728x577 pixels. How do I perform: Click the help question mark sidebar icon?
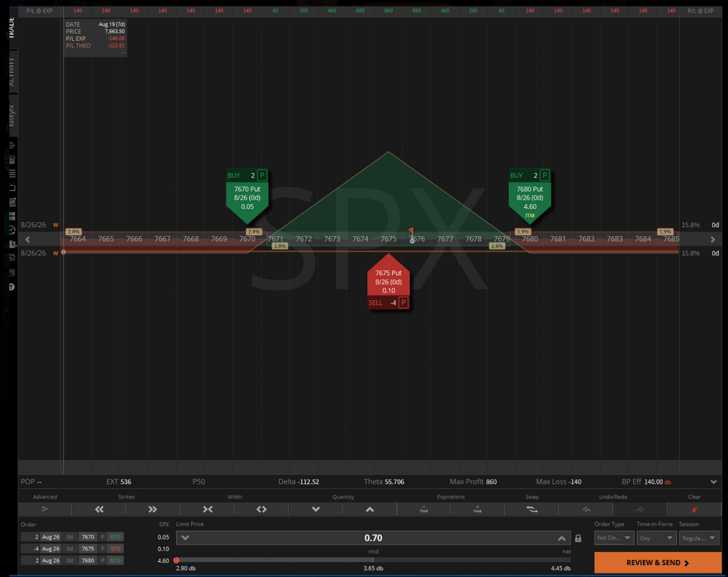(12, 286)
